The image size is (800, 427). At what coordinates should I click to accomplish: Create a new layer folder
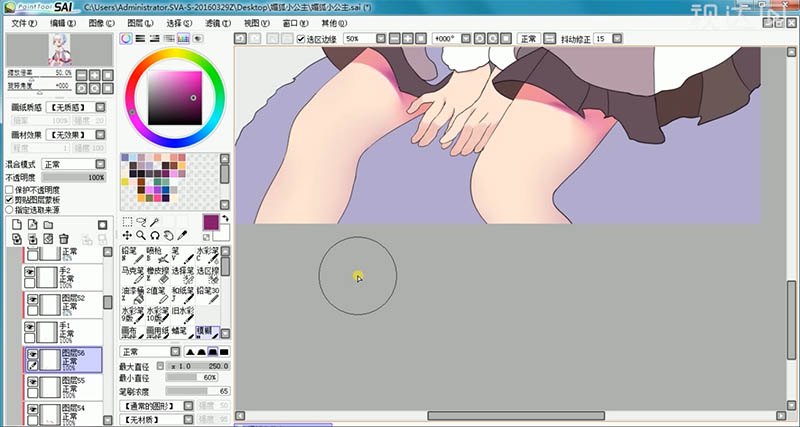(48, 225)
